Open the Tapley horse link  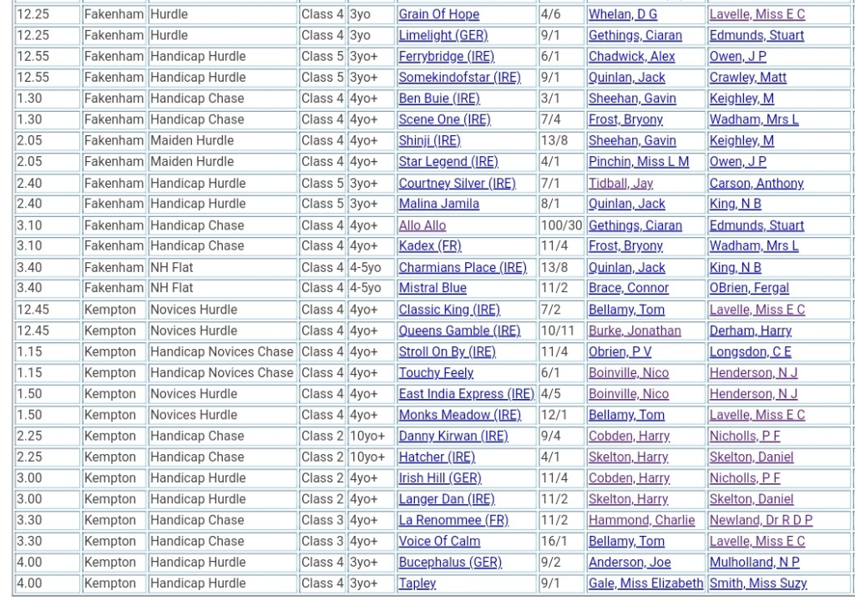[x=417, y=583]
